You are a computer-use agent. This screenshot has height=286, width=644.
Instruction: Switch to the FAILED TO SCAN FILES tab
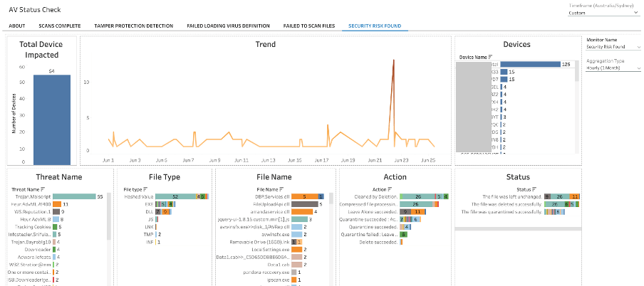pyautogui.click(x=309, y=26)
